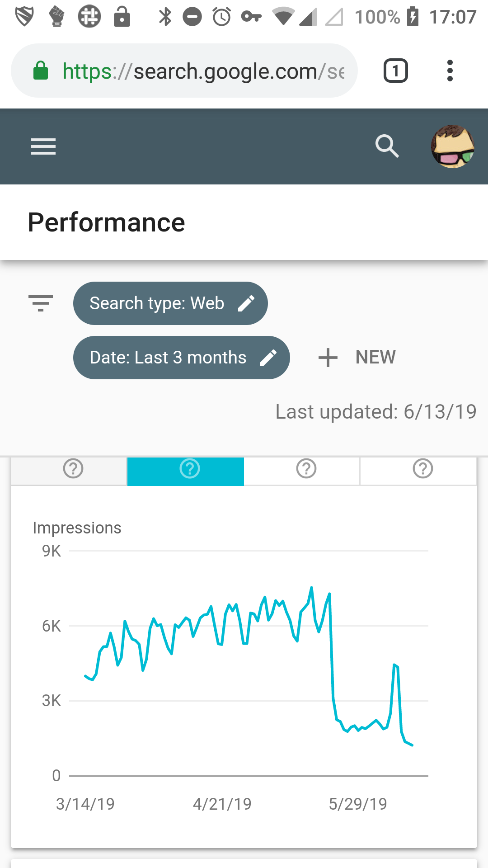488x868 pixels.
Task: Tap the search magnifier icon
Action: click(x=387, y=146)
